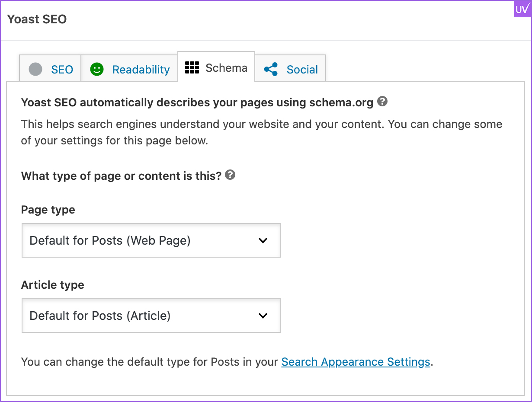Expand the Page type dropdown
The height and width of the screenshot is (402, 532).
tap(151, 240)
